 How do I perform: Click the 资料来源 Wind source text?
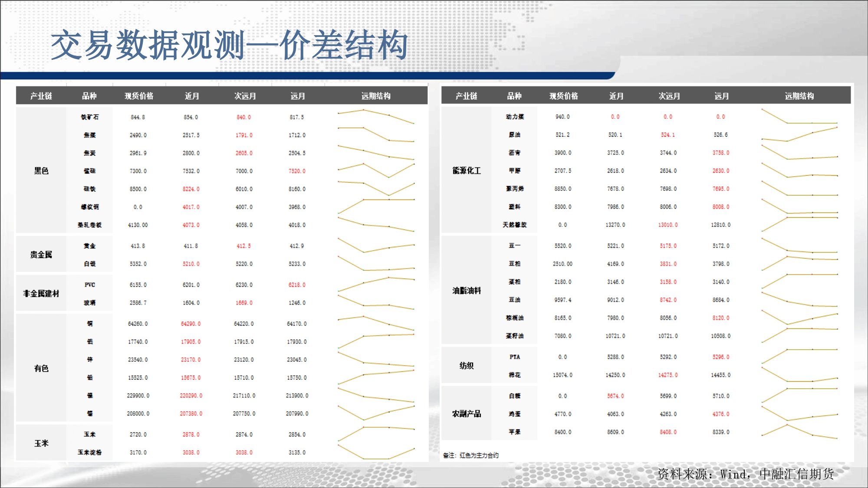pyautogui.click(x=745, y=474)
